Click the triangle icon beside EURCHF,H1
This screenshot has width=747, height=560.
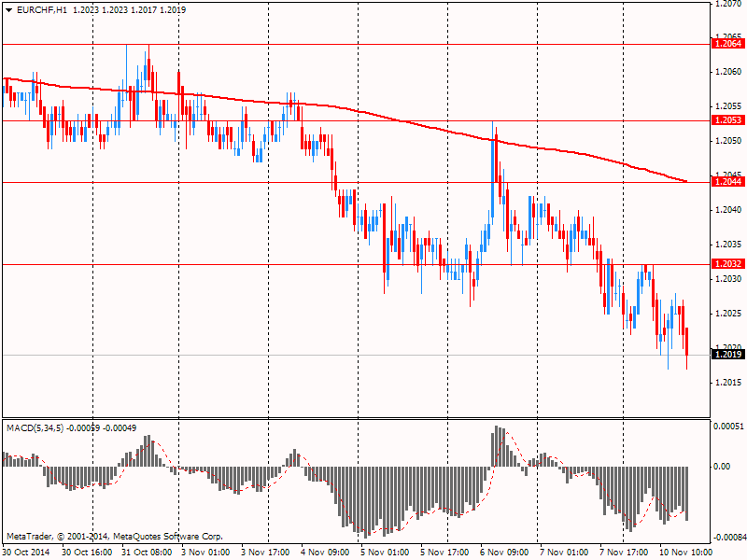pos(8,8)
